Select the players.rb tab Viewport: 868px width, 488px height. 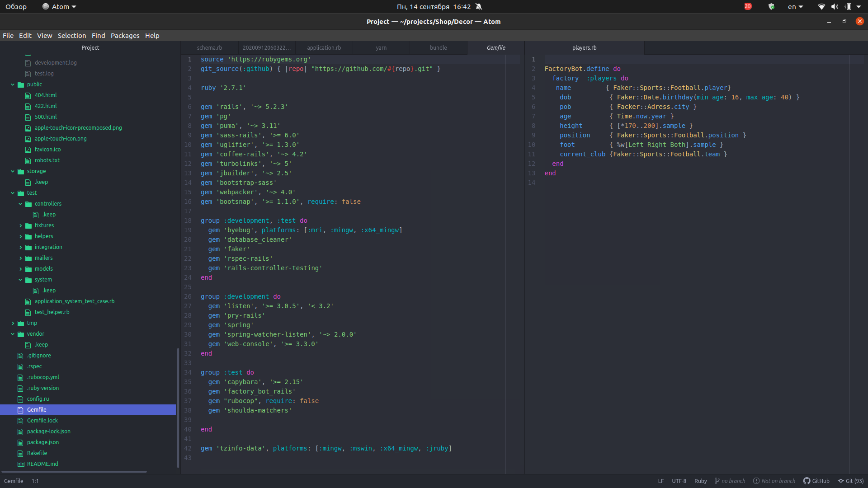pyautogui.click(x=584, y=48)
